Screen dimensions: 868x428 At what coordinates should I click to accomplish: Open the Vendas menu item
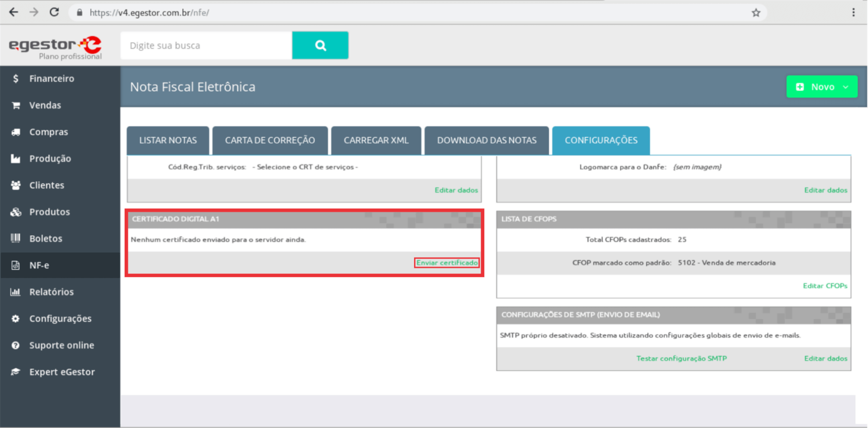[x=60, y=105]
